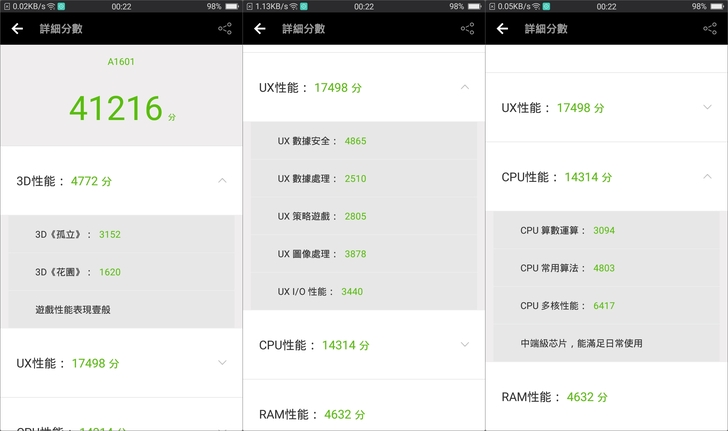The height and width of the screenshot is (431, 728).
Task: Expand UX性能 below the 3D scores list
Action: [x=222, y=363]
